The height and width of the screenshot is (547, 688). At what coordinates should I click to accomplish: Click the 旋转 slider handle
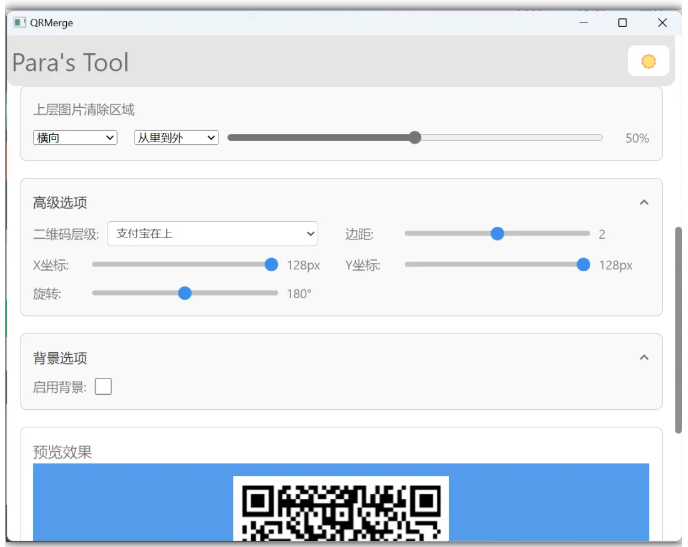(x=185, y=293)
